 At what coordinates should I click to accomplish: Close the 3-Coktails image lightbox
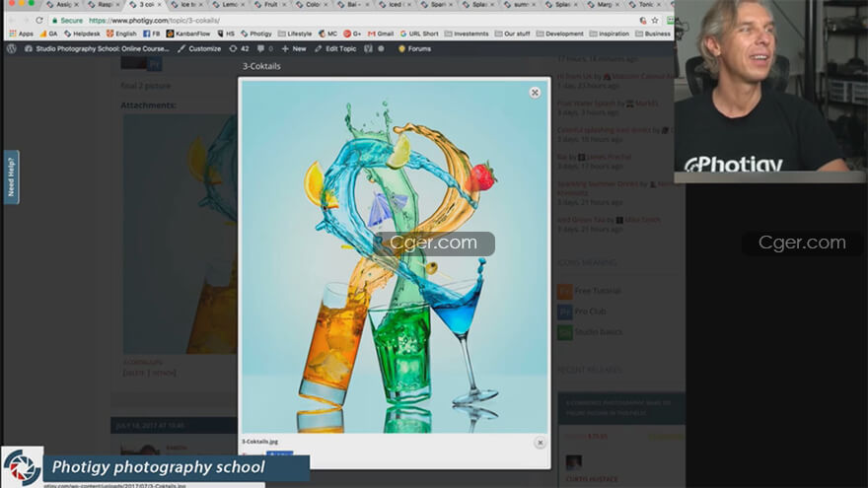[x=535, y=93]
